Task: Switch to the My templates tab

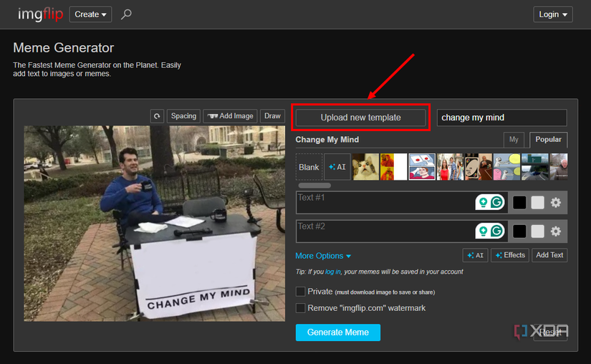Action: point(514,140)
